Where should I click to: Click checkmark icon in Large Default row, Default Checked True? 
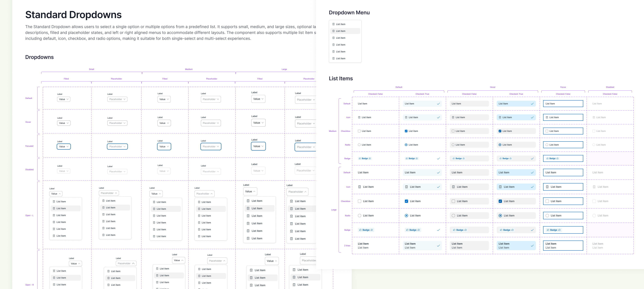point(438,172)
